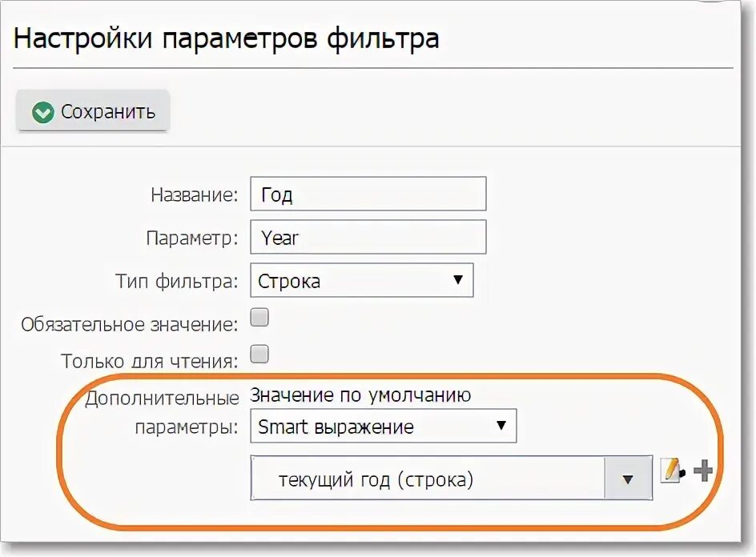Open the Тип фильтра dropdown showing Строка
756x557 pixels.
coord(361,281)
